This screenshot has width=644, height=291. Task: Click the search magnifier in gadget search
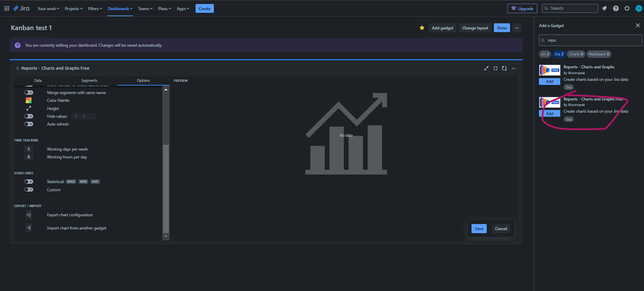coord(543,41)
